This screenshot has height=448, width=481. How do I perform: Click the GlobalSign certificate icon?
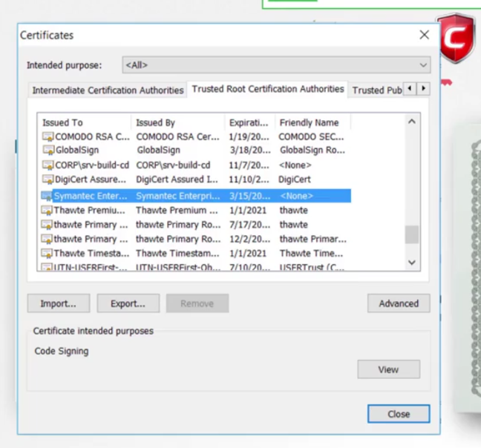click(48, 150)
